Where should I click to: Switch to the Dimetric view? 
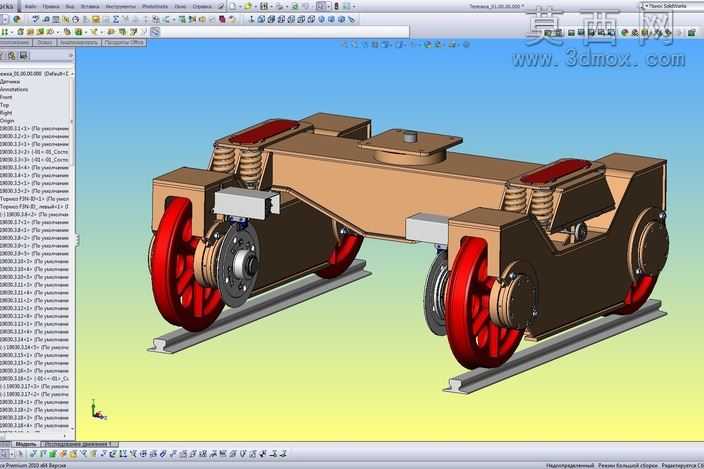[341, 19]
